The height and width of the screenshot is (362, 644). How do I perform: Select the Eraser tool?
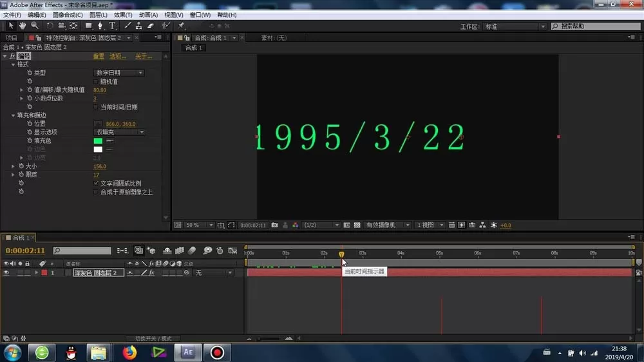coord(150,26)
